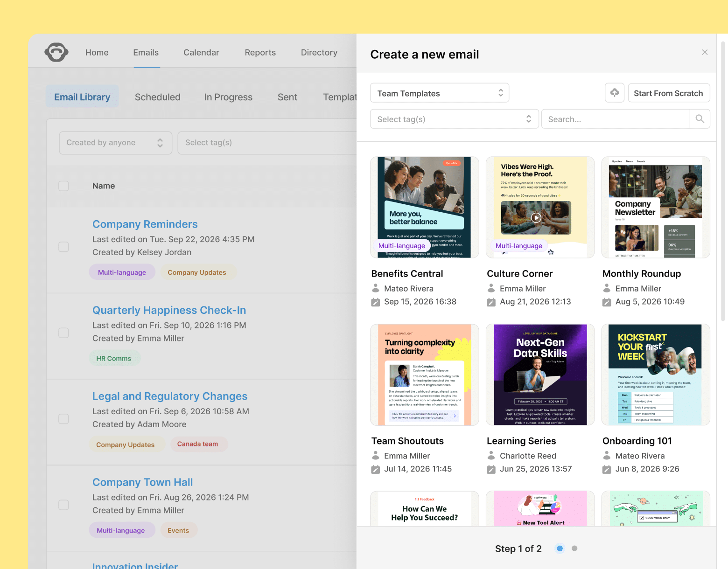This screenshot has height=569, width=728.
Task: Click play icon on Culture Corner thumbnail
Action: click(x=536, y=218)
